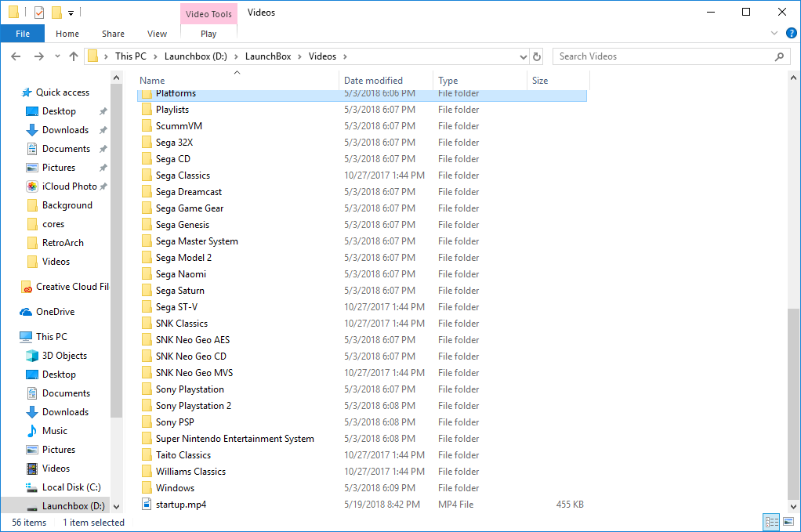Screen dimensions: 801x532
Task: Click This PC in the breadcrumb path
Action: pos(131,56)
